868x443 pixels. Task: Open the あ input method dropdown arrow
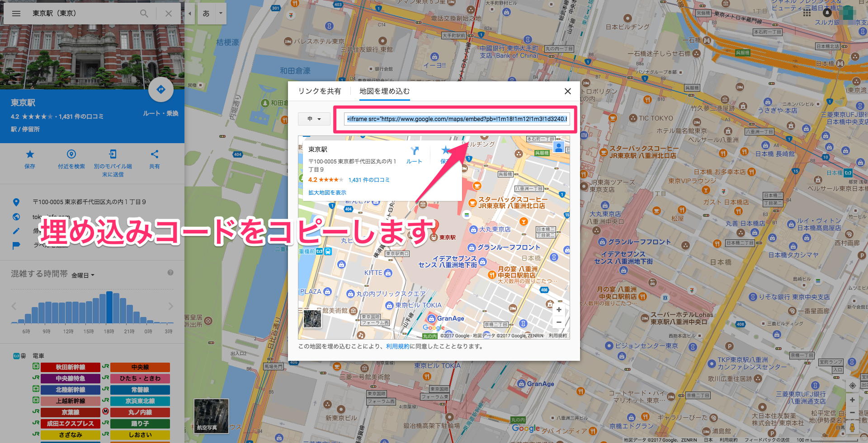coord(221,14)
